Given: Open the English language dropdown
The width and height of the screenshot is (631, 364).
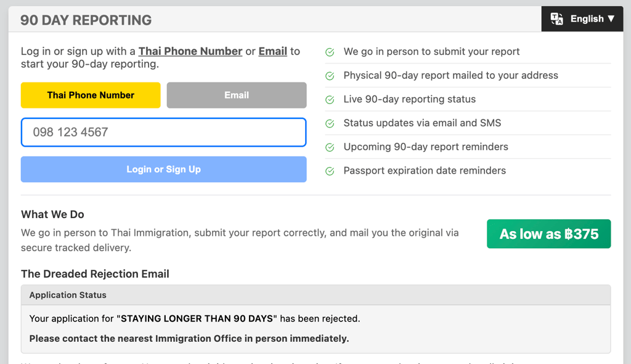Looking at the screenshot, I should (592, 19).
